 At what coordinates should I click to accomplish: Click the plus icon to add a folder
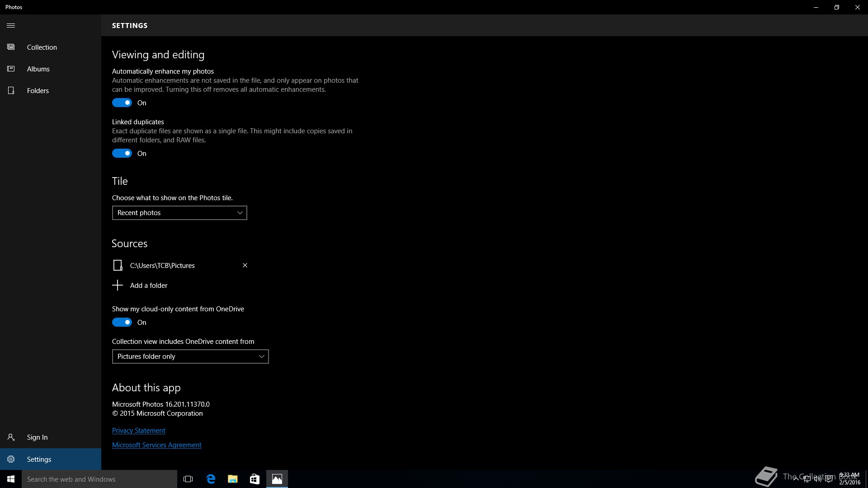[x=118, y=285]
